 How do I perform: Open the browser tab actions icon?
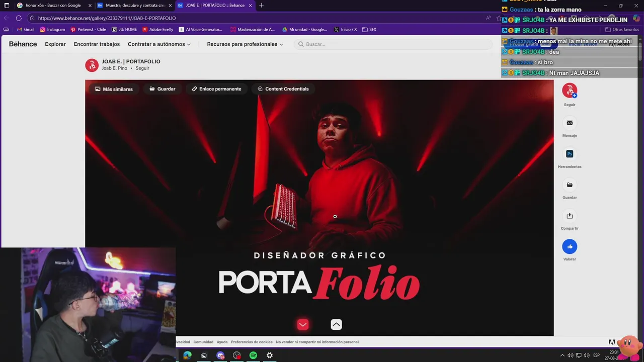(x=7, y=6)
